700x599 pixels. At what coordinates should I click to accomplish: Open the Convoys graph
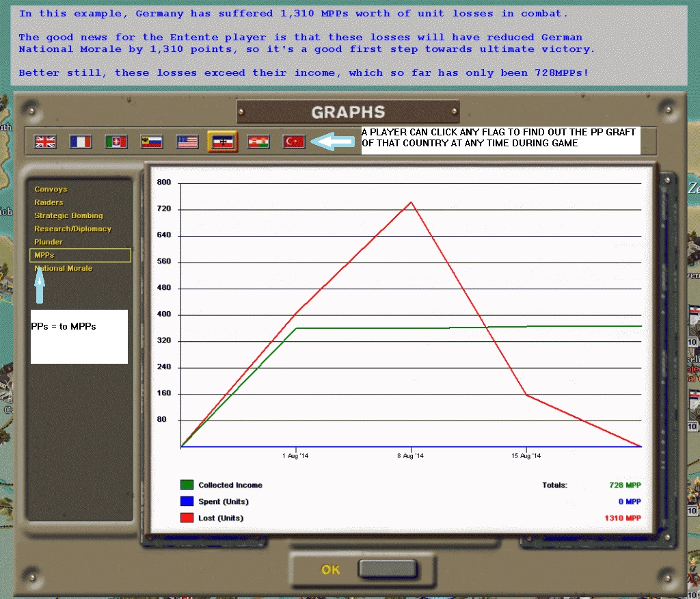(51, 189)
